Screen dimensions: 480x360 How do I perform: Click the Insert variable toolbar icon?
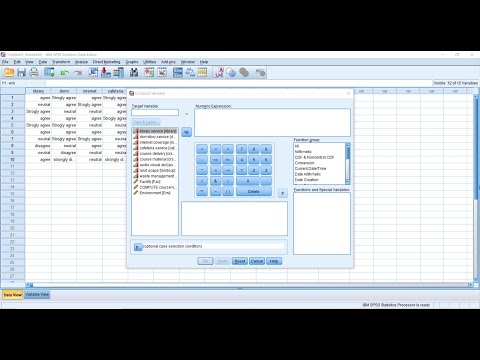coord(162,72)
